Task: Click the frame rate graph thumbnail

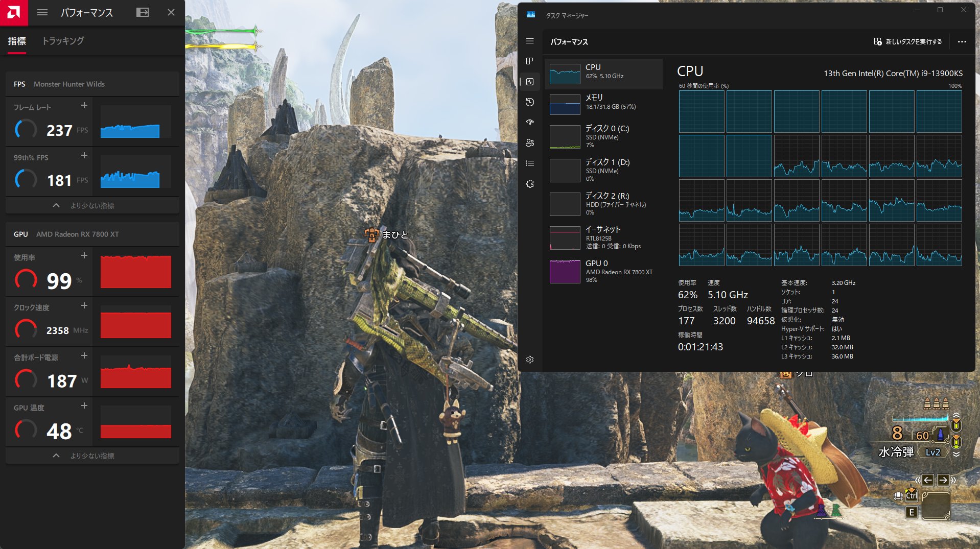Action: 135,122
